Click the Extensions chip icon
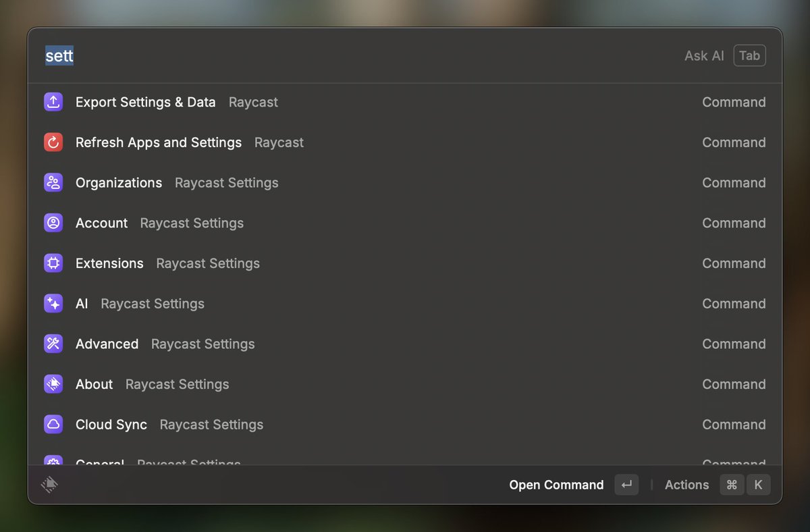 (x=53, y=263)
